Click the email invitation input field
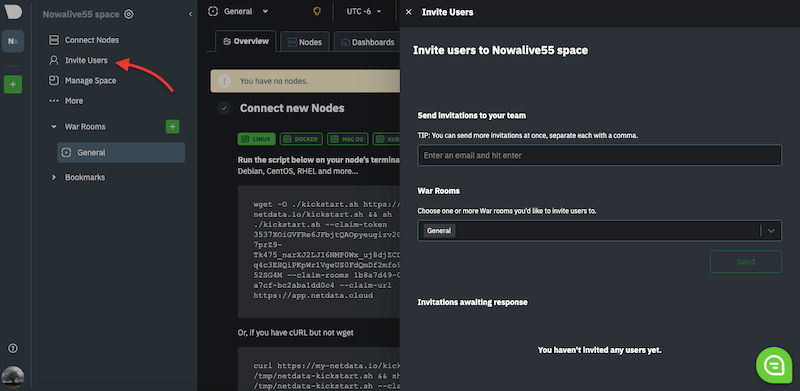Screen dimensions: 800x391 599,155
